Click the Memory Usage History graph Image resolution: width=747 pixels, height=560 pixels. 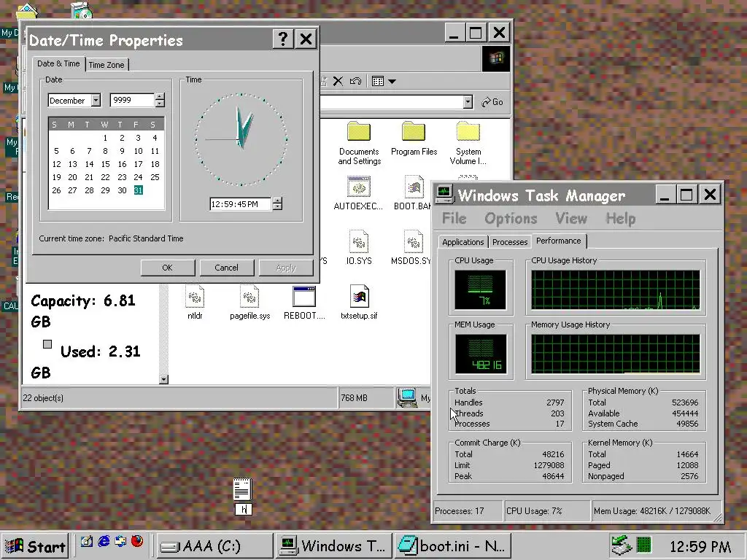tap(616, 354)
